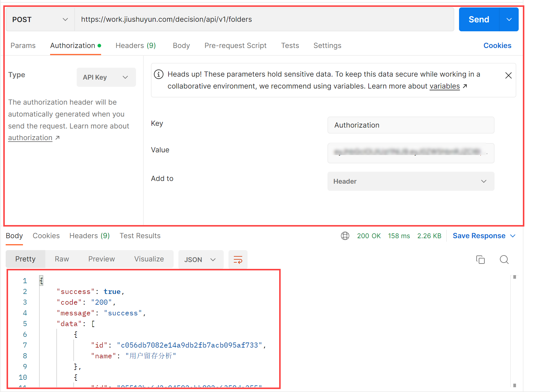Select the name value 用户留存分析
Screen dimensions: 550x392
pos(151,356)
